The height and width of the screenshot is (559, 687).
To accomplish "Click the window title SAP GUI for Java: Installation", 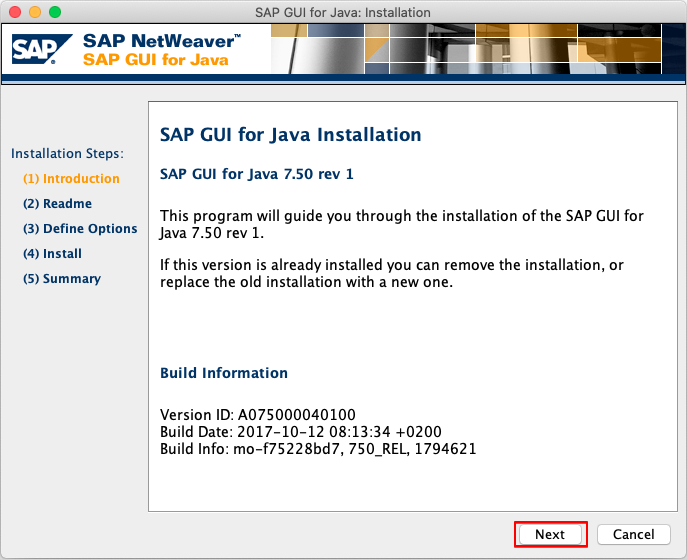I will coord(343,12).
